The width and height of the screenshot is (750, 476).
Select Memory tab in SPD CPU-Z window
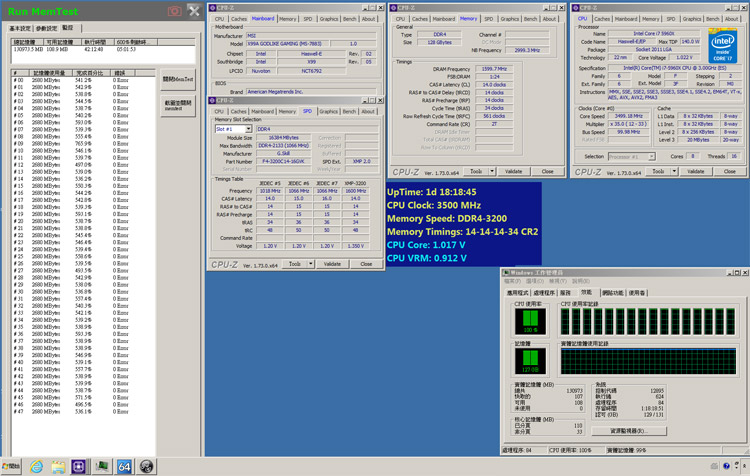287,111
